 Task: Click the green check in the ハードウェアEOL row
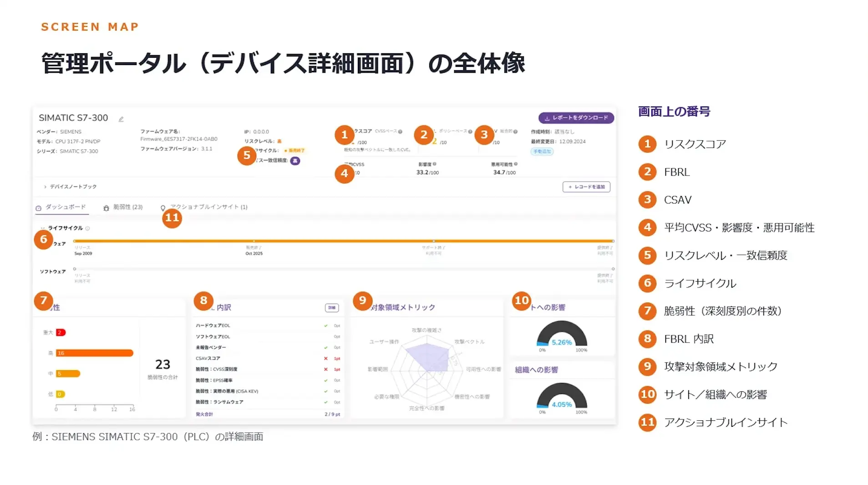point(326,326)
